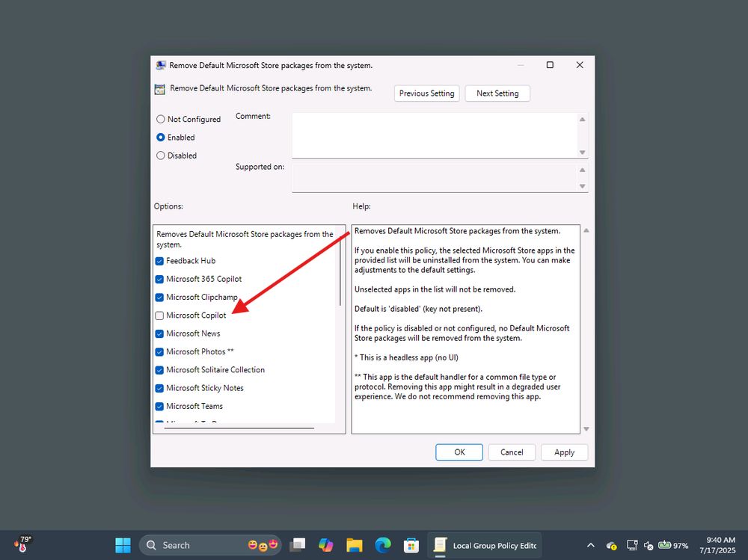Click the Previous Setting button
This screenshot has width=748, height=560.
[426, 93]
